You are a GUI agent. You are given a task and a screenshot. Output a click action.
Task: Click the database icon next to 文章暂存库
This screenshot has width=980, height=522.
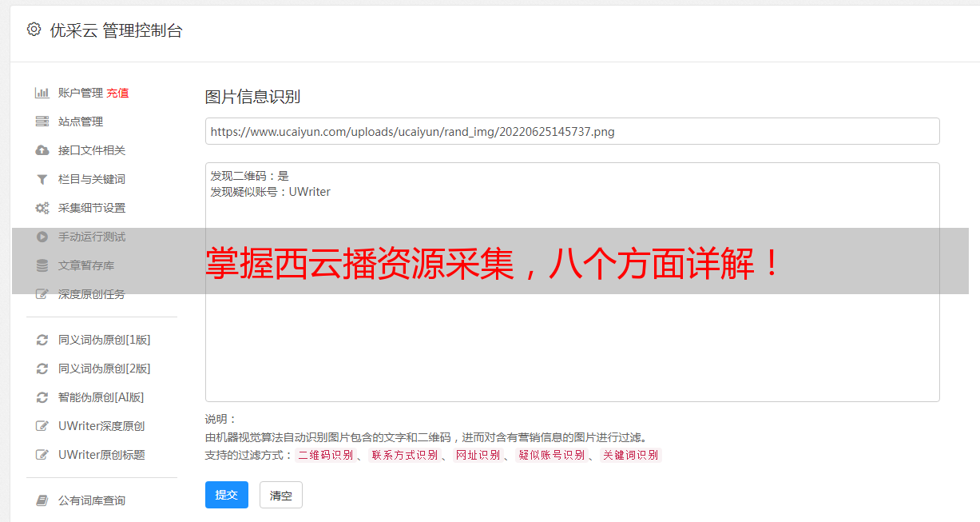point(42,265)
